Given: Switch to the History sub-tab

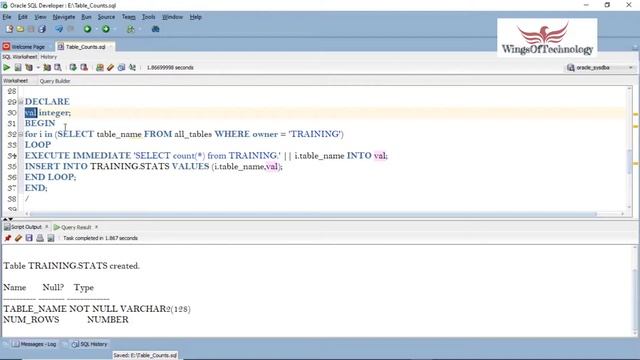Looking at the screenshot, I should click(x=49, y=57).
